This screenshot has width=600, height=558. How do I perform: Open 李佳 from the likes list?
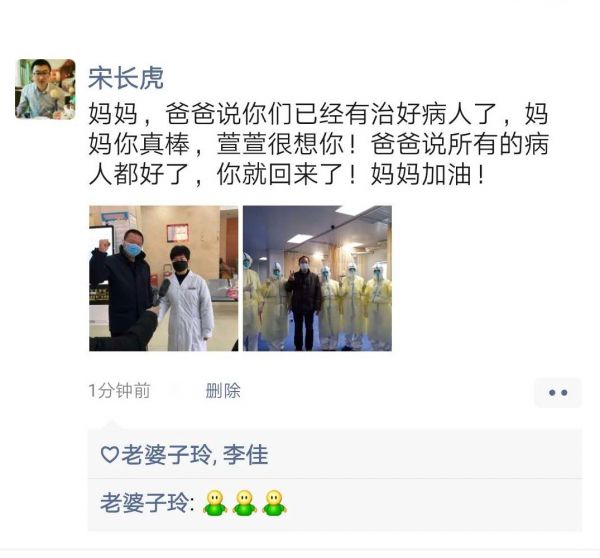click(245, 455)
